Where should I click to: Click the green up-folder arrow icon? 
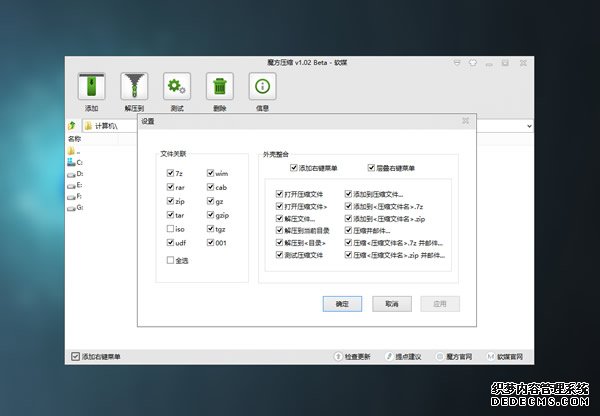click(72, 126)
